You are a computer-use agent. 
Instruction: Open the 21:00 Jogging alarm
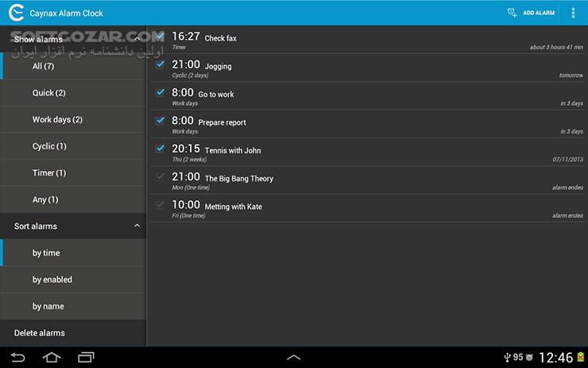(x=367, y=68)
